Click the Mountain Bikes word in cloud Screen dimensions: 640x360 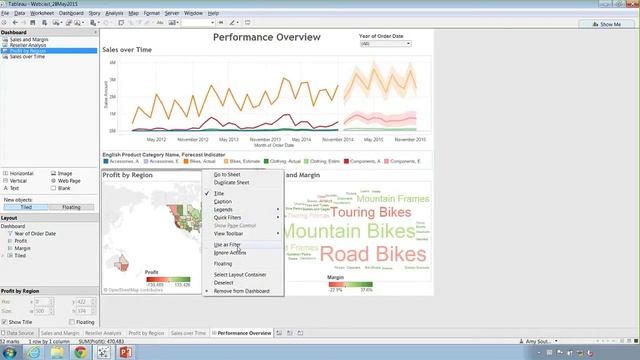point(349,231)
